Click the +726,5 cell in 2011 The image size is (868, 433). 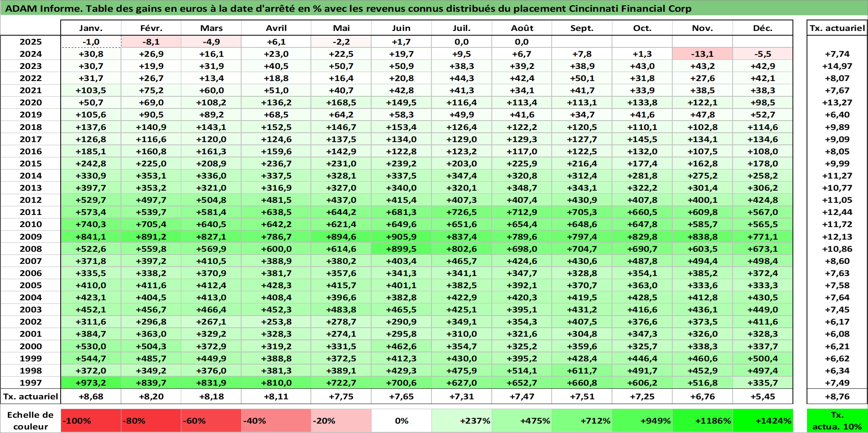pos(462,212)
